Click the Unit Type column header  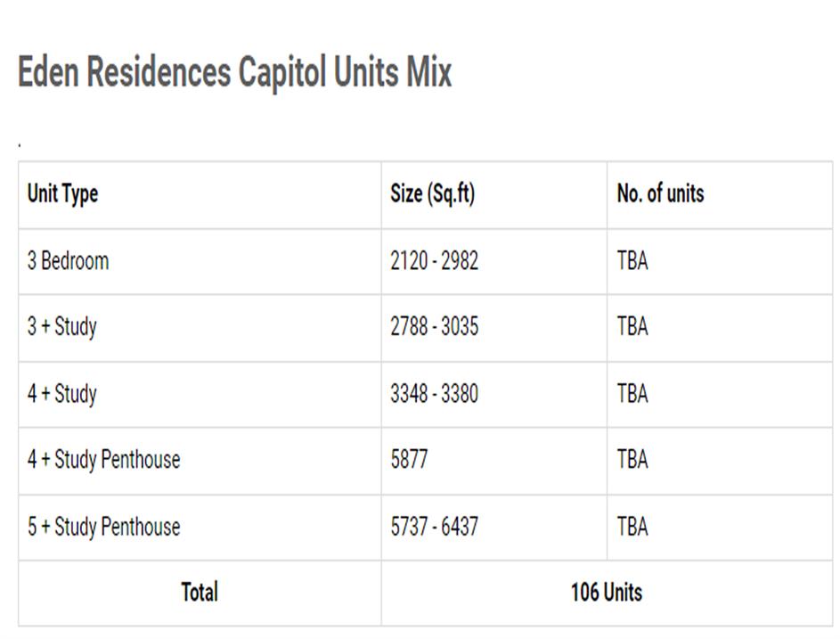click(x=62, y=193)
